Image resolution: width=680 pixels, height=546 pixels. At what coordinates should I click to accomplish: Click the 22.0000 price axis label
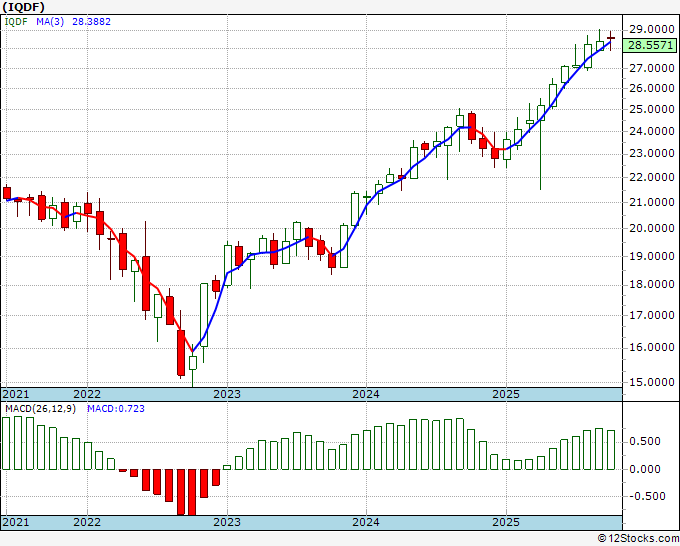(x=652, y=177)
